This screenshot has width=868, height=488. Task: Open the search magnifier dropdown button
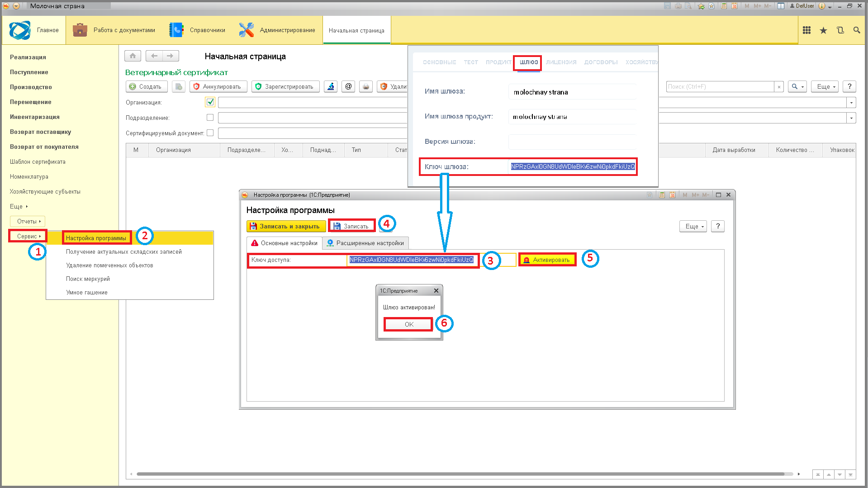(x=797, y=86)
